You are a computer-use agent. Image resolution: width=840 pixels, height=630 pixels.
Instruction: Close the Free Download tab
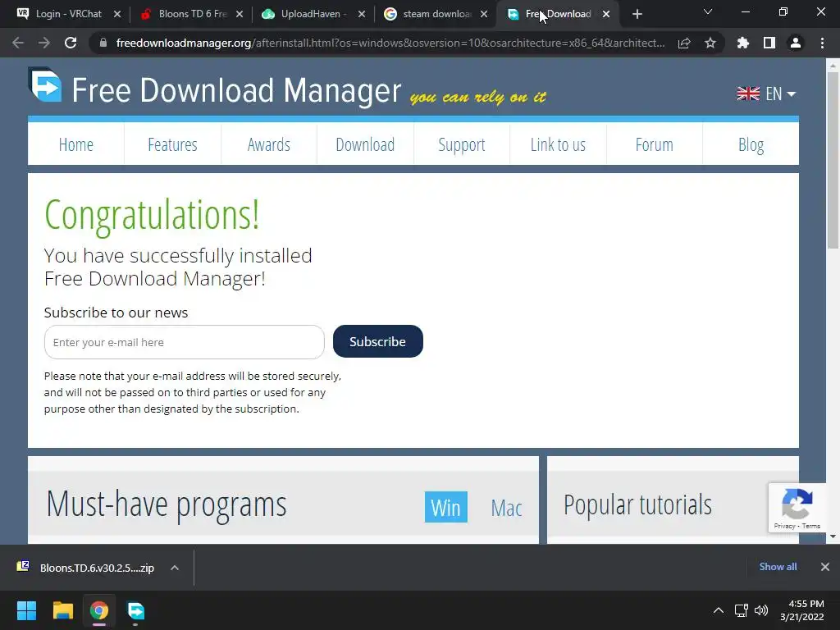(x=606, y=14)
